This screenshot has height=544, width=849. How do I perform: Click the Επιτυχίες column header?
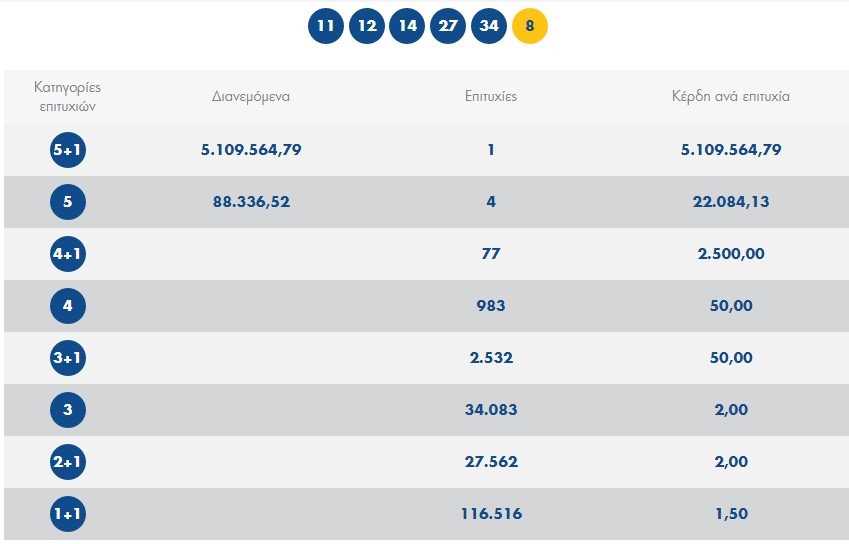pyautogui.click(x=491, y=97)
